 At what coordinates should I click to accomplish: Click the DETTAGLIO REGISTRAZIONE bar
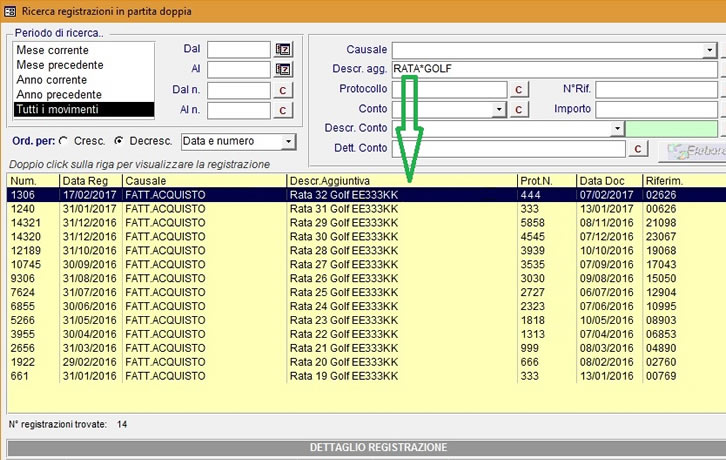[x=367, y=447]
